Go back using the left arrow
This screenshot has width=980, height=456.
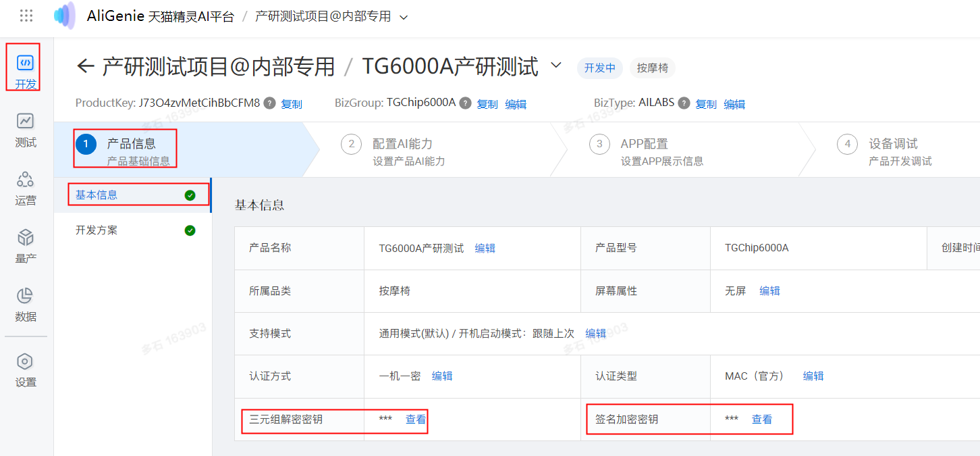pos(85,66)
